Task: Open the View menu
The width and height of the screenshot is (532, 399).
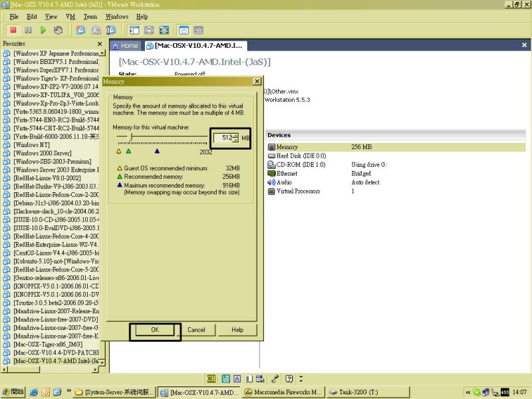Action: point(51,17)
